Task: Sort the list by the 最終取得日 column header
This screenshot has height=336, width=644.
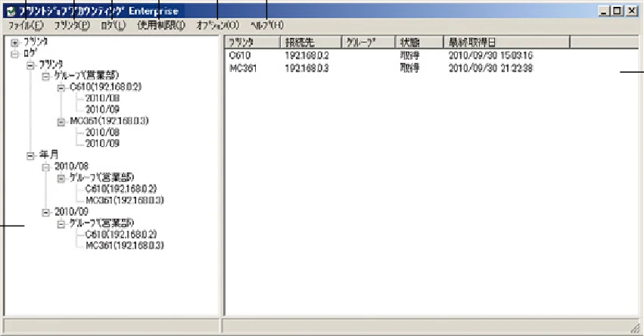Action: tap(507, 42)
